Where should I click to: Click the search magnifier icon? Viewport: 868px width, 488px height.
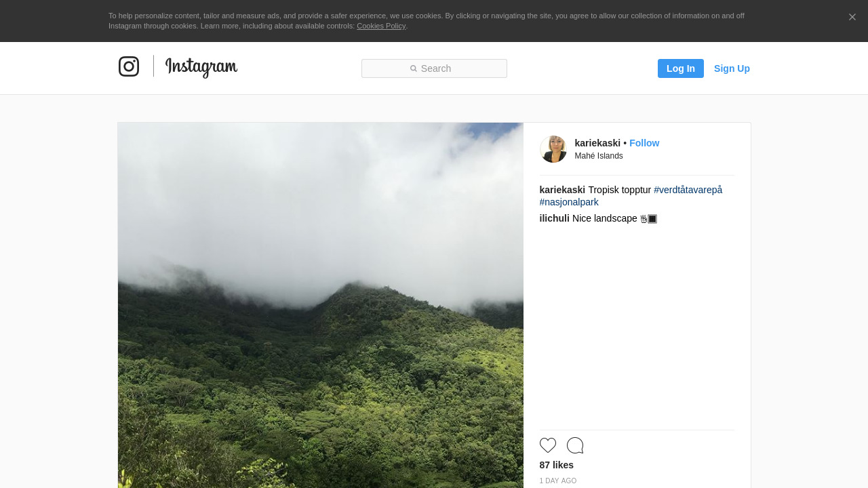click(414, 68)
